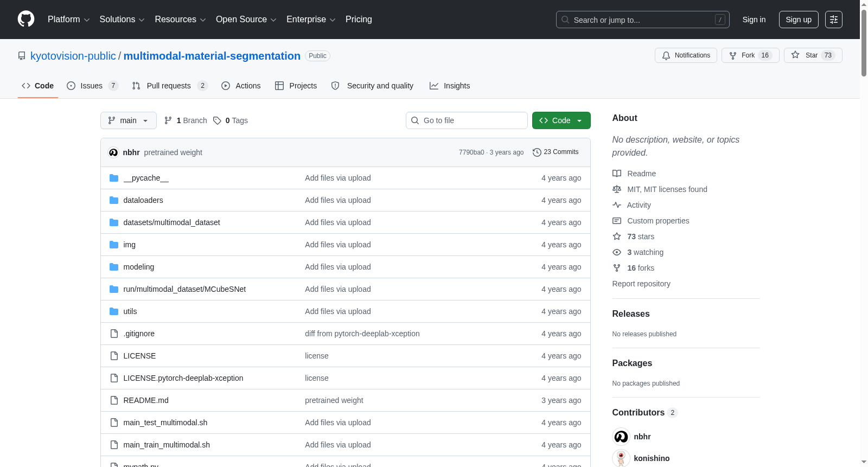Open the __pycache__ folder
This screenshot has height=467, width=868.
point(146,178)
